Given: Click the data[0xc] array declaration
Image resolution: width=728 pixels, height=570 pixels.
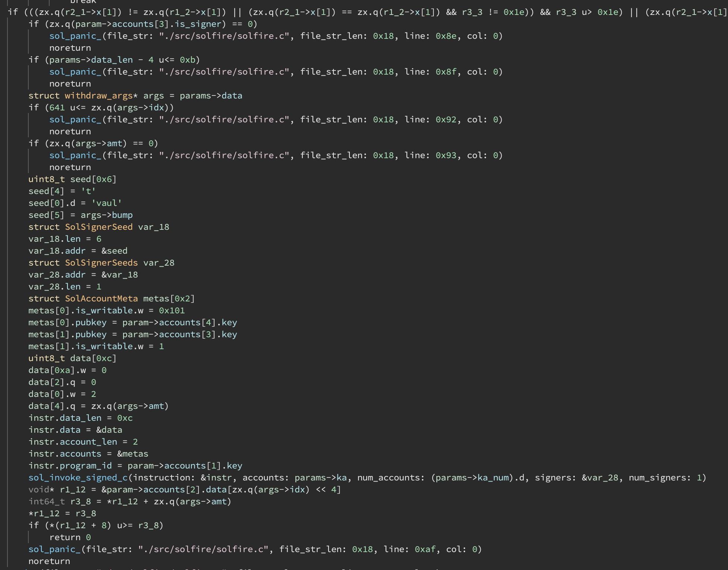Looking at the screenshot, I should 93,358.
